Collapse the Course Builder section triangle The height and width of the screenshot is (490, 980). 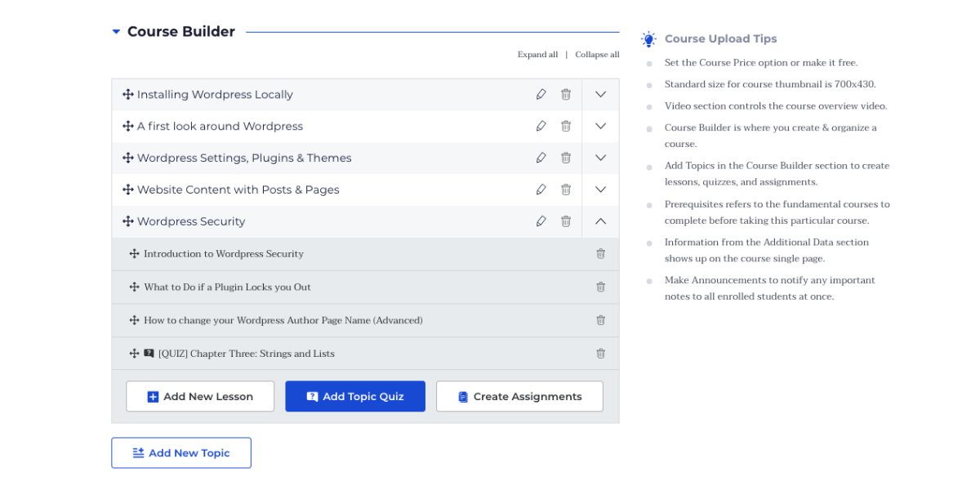(x=116, y=32)
